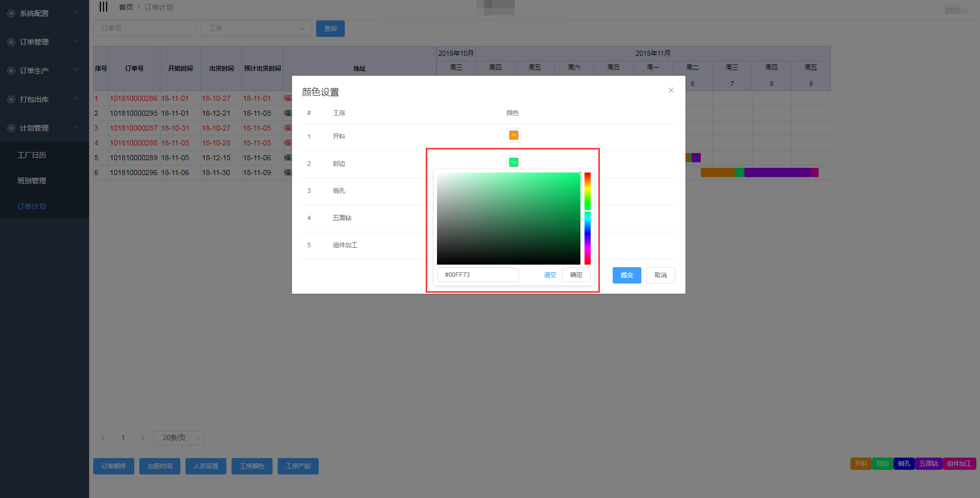
Task: Open the 工序 filter dropdown
Action: 256,29
